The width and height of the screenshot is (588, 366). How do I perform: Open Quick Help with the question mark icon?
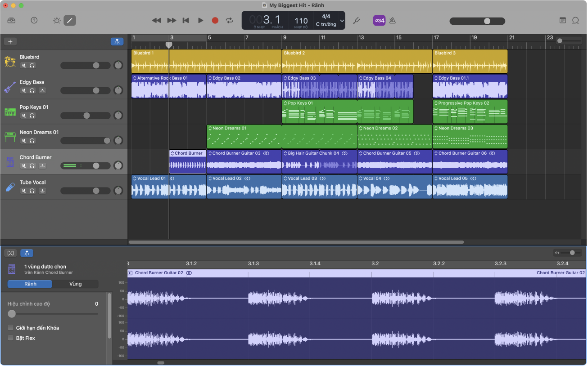34,20
